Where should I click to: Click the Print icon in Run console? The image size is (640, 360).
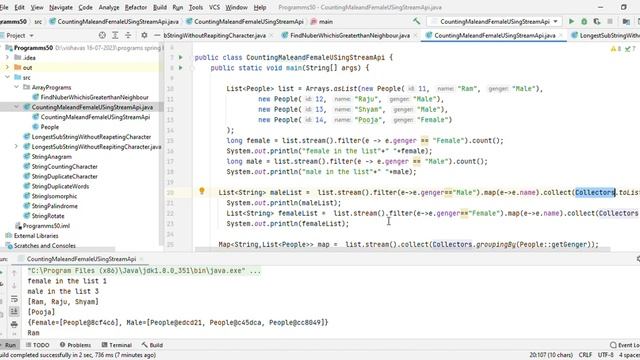14,324
